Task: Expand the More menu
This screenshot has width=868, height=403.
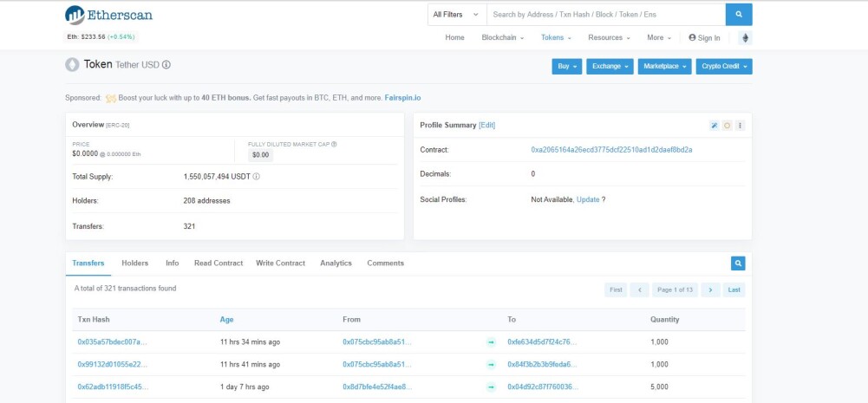Action: [659, 37]
